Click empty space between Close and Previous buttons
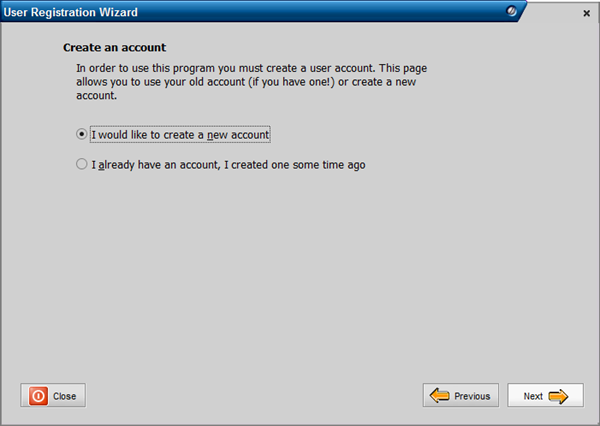This screenshot has width=600, height=426. pyautogui.click(x=250, y=396)
